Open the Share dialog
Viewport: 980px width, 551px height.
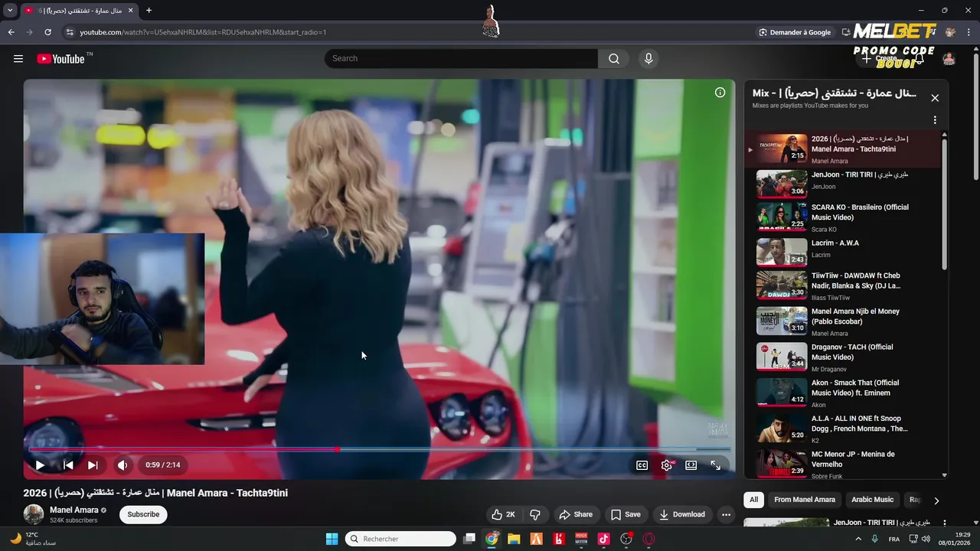(x=576, y=514)
